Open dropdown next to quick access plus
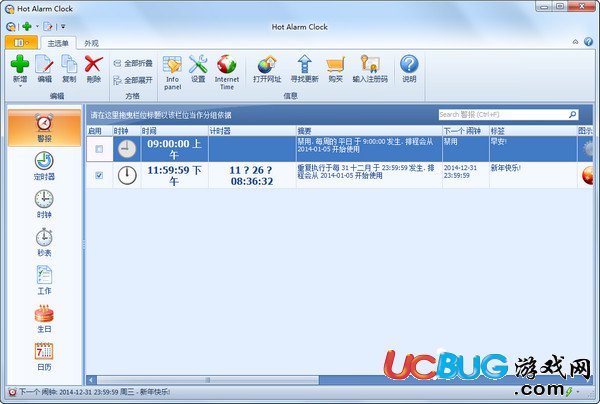The width and height of the screenshot is (600, 404). coord(37,26)
